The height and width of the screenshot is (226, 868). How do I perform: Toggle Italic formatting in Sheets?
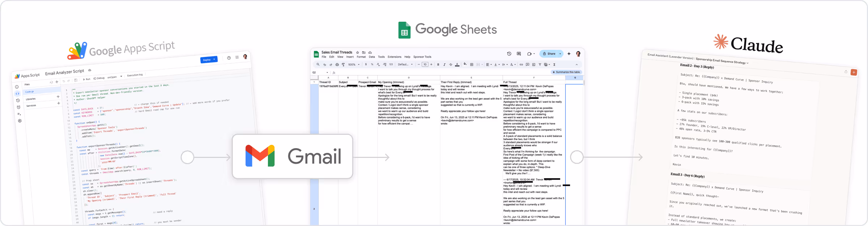(444, 64)
